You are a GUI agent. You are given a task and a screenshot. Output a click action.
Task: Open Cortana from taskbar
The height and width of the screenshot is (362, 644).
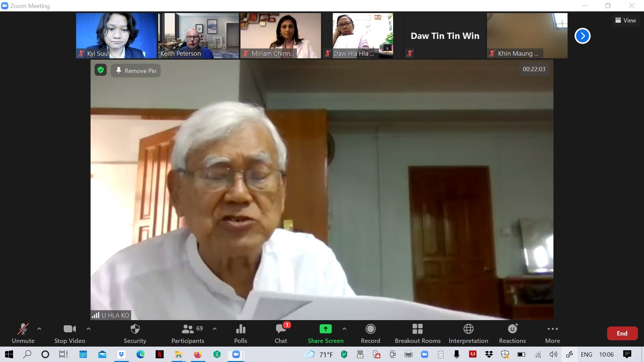point(45,354)
